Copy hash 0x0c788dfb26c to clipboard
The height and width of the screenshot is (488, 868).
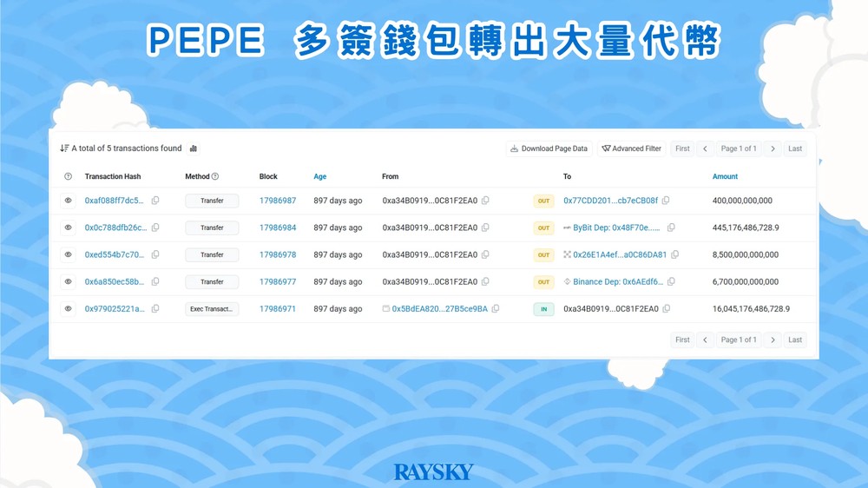(155, 228)
